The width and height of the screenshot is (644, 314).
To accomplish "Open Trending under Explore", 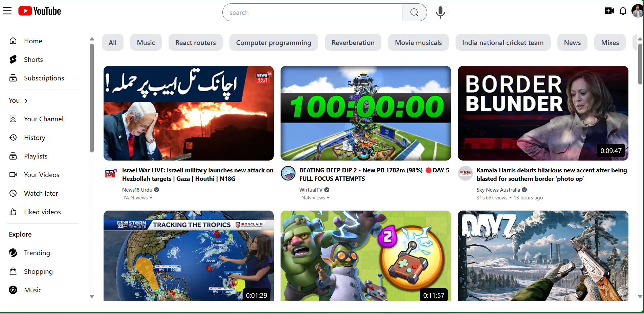I will point(37,253).
